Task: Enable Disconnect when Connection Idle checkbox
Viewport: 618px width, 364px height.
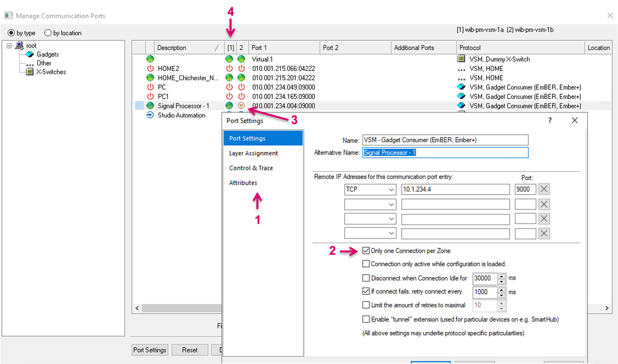Action: click(x=366, y=278)
